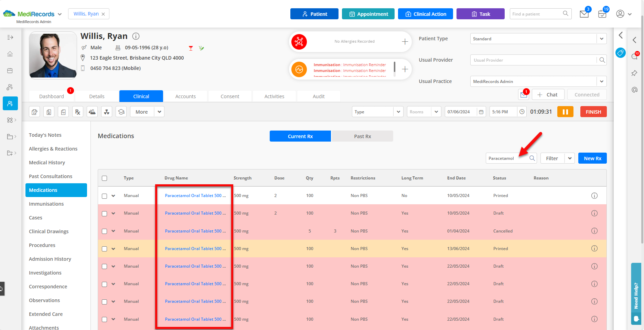The height and width of the screenshot is (330, 644).
Task: Switch to the Consent tab
Action: pyautogui.click(x=230, y=96)
